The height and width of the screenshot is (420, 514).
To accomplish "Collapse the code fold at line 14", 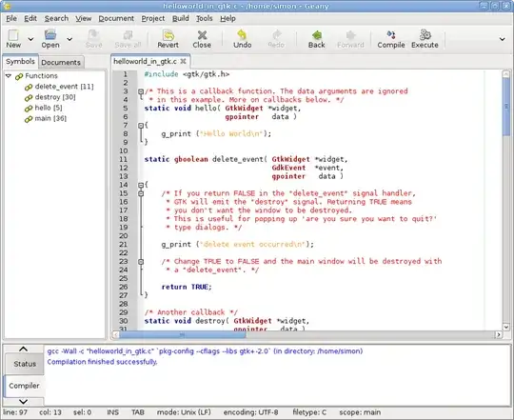I will [x=141, y=185].
